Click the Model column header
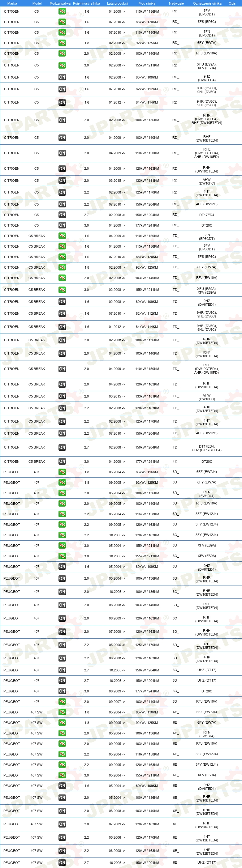This screenshot has width=242, height=868. 37,3
